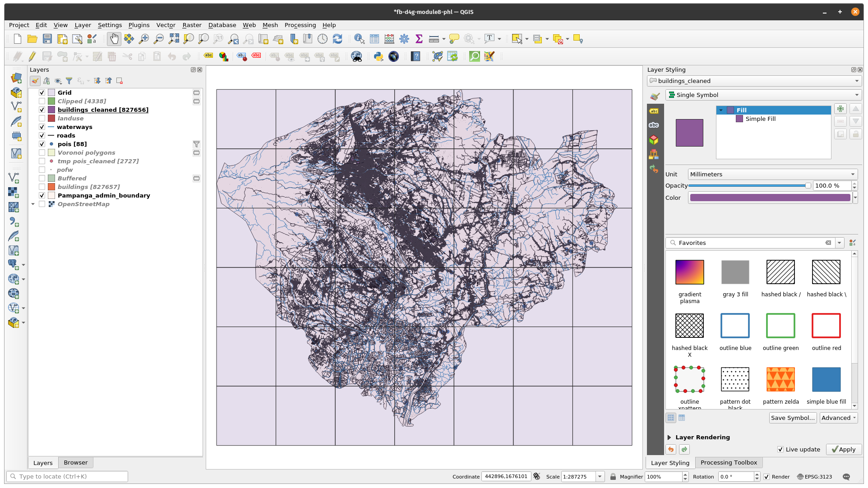Click the Save Symbol button
This screenshot has width=868, height=488.
tap(792, 418)
